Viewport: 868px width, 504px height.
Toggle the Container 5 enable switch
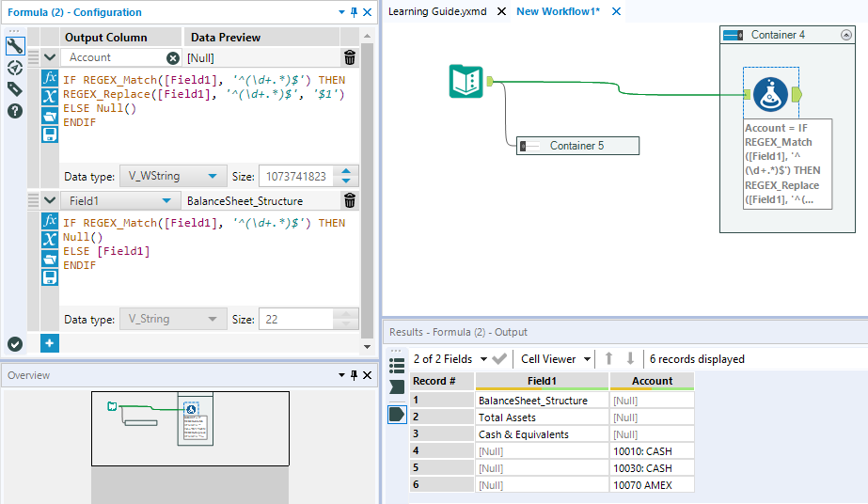click(529, 146)
